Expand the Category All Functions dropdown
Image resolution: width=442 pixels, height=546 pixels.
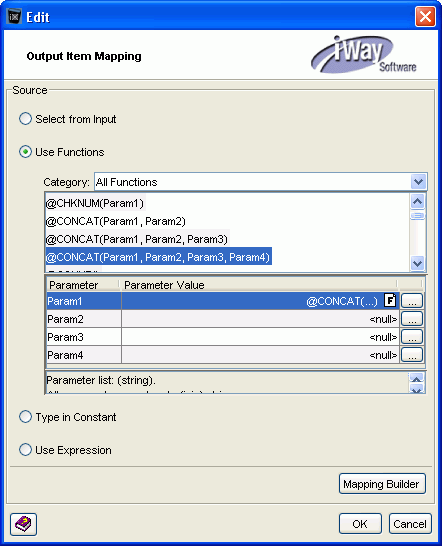418,182
